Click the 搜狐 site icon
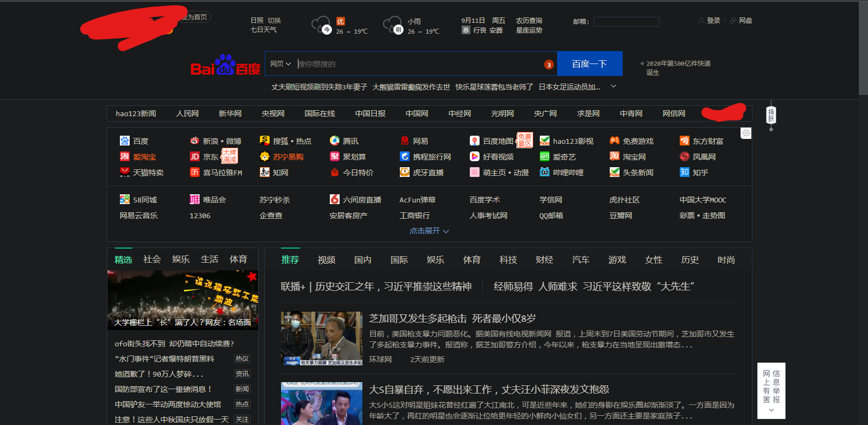The height and width of the screenshot is (425, 868). (265, 141)
